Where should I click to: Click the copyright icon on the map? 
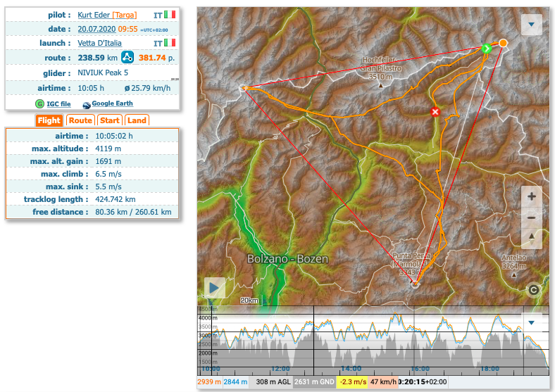534,289
